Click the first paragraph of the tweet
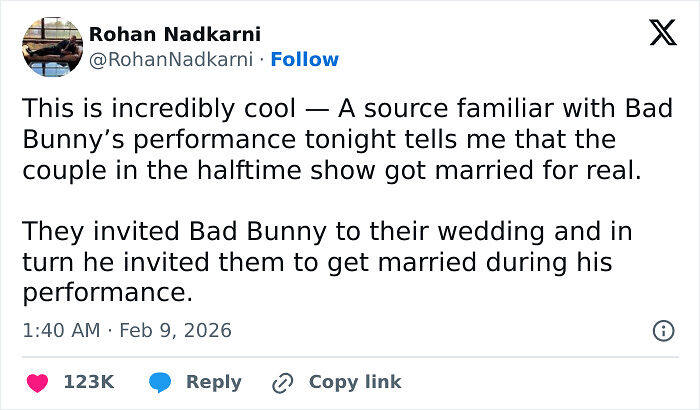This screenshot has width=700, height=410. (340, 138)
